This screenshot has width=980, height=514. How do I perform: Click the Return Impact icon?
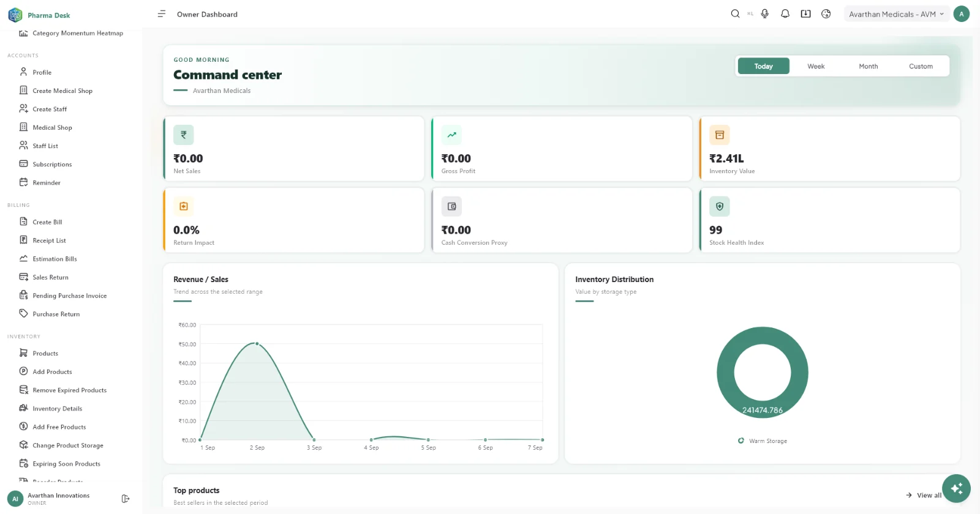(184, 206)
